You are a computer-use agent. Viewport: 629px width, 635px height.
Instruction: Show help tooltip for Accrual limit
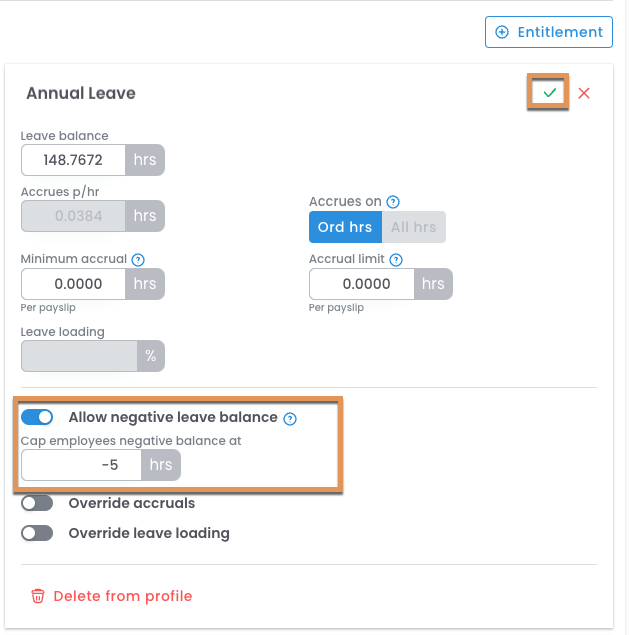click(396, 259)
